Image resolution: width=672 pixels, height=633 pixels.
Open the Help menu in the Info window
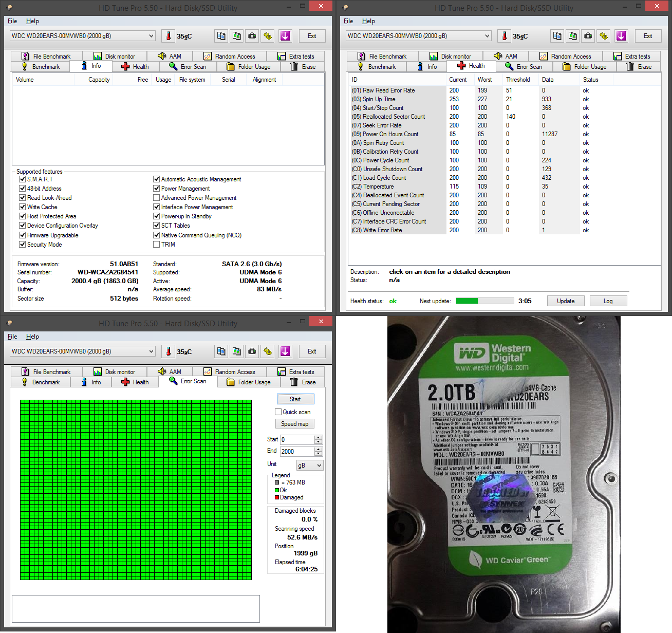point(32,21)
